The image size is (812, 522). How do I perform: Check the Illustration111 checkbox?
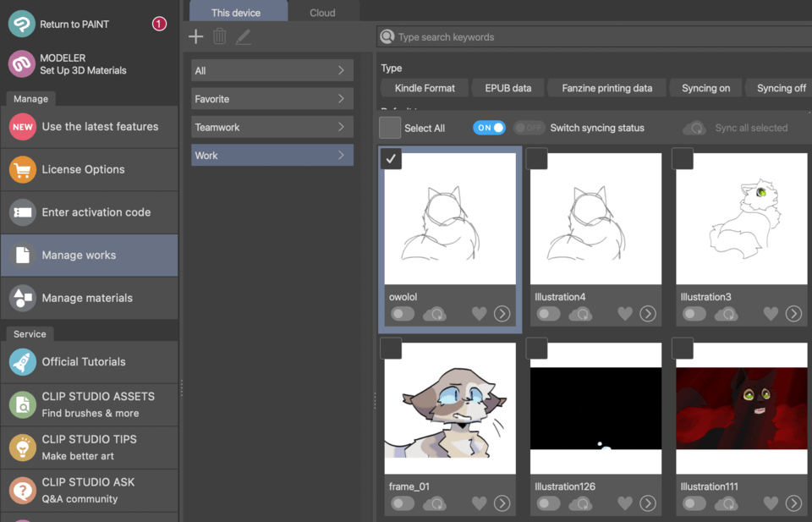pos(683,349)
